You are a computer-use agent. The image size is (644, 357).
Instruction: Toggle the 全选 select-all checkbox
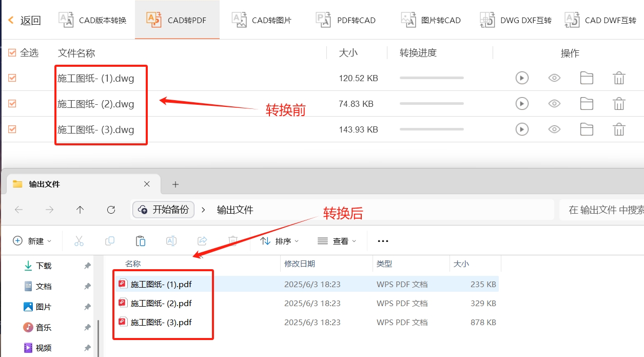coord(12,52)
